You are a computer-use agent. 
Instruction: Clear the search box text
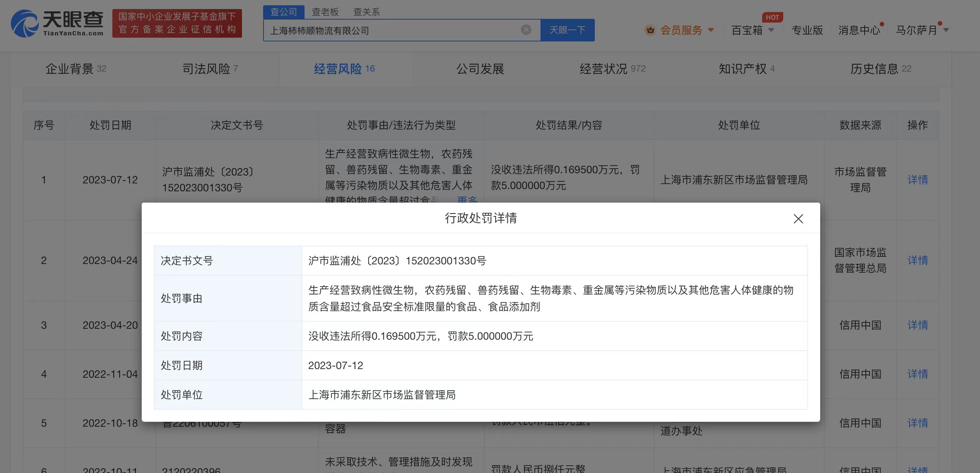526,30
